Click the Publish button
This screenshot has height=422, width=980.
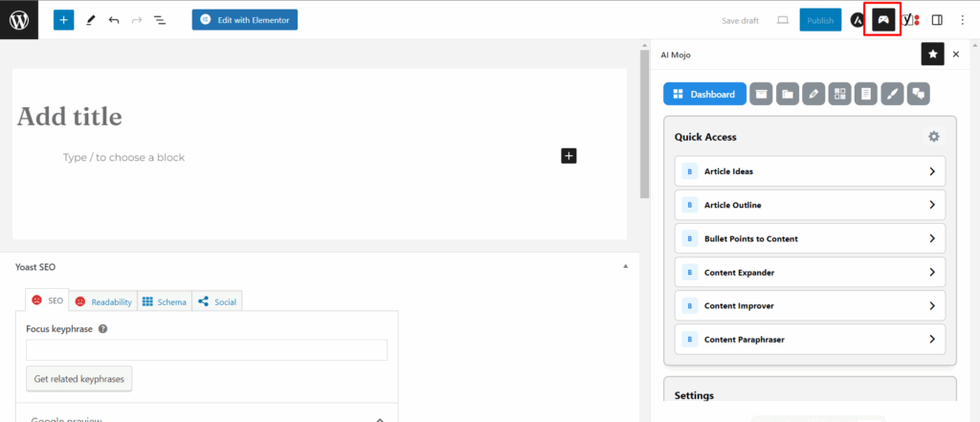tap(820, 21)
